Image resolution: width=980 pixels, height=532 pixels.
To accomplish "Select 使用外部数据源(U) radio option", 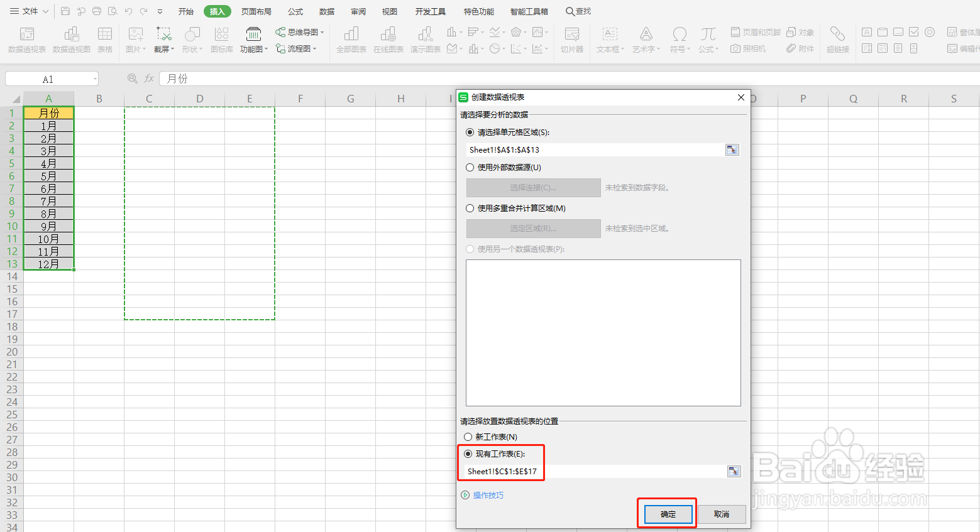I will (x=470, y=167).
